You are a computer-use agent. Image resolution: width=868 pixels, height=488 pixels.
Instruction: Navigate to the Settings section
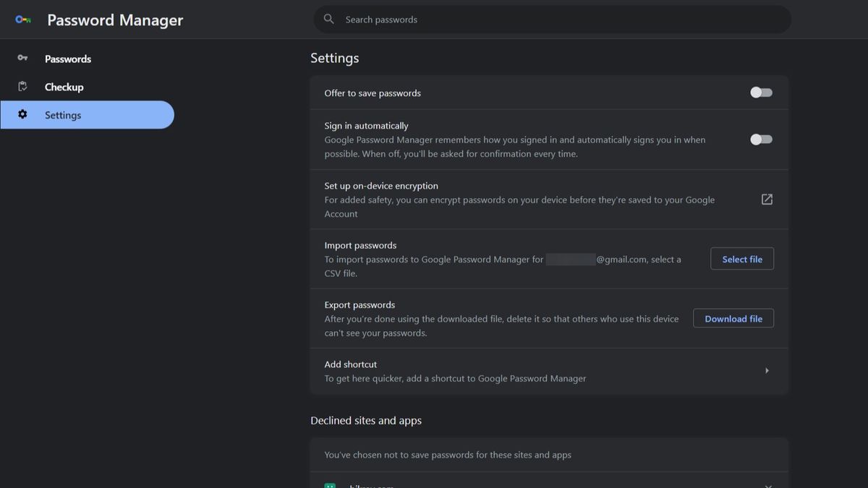tap(62, 114)
